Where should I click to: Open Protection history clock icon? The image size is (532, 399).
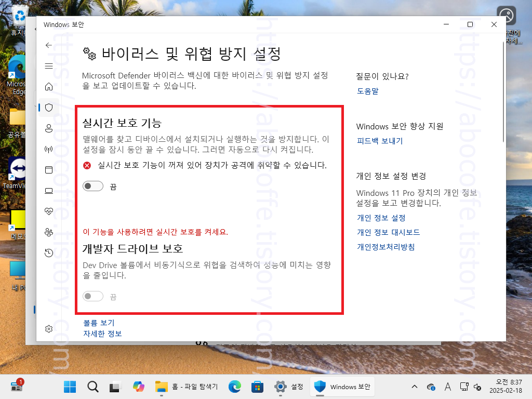[x=49, y=253]
